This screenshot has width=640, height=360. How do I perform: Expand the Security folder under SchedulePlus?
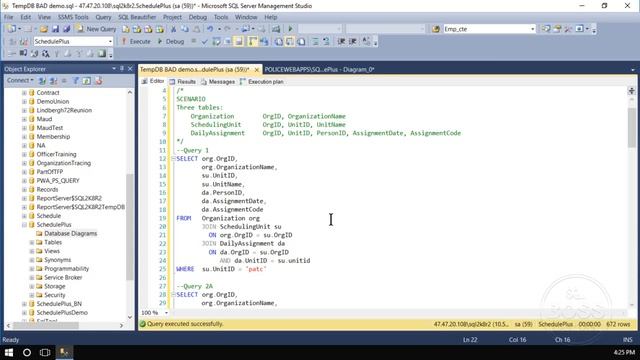click(x=32, y=295)
